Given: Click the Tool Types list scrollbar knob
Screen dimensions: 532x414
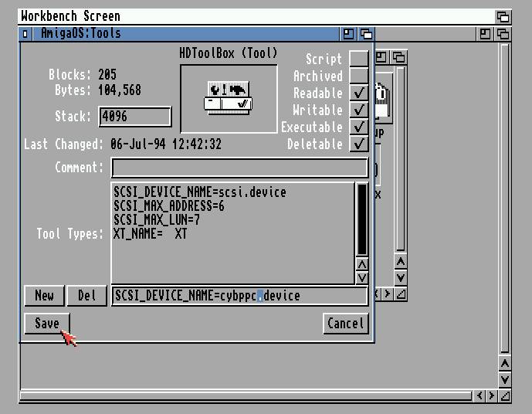Looking at the screenshot, I should [361, 219].
